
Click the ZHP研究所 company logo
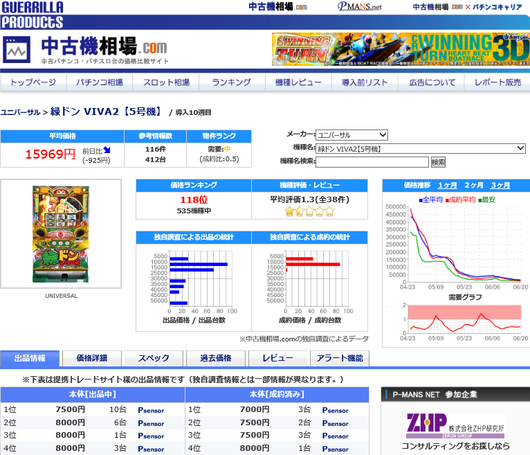(455, 425)
